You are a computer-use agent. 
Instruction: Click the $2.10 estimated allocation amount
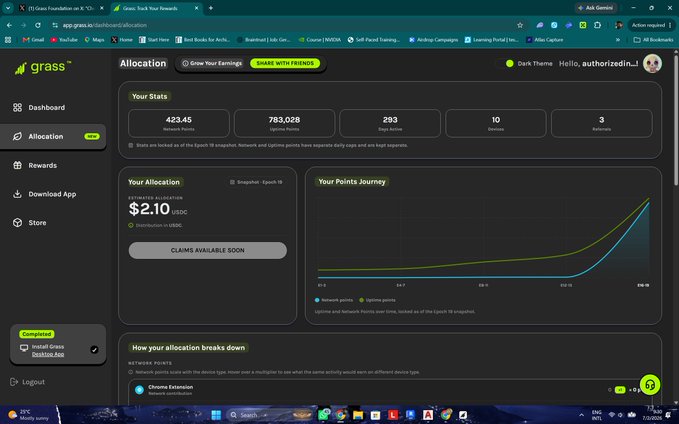pyautogui.click(x=149, y=209)
